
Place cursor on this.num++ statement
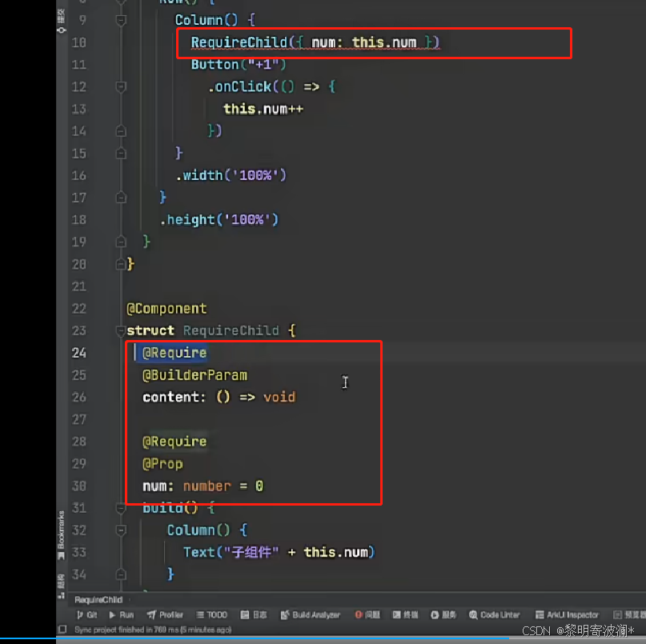click(x=263, y=109)
